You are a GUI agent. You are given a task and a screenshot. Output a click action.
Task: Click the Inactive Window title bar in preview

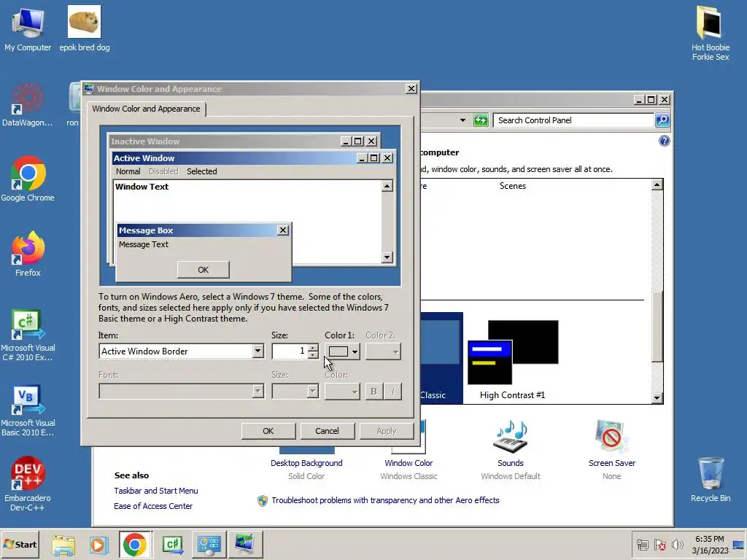(224, 141)
